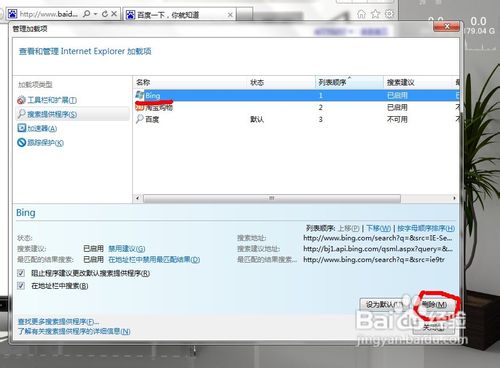
Task: Select the 淘宝购物 search provider row
Action: (x=296, y=107)
